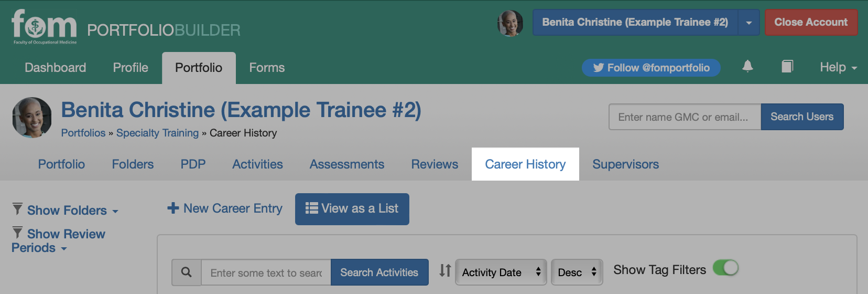
Task: Click New Career Entry link
Action: [225, 208]
